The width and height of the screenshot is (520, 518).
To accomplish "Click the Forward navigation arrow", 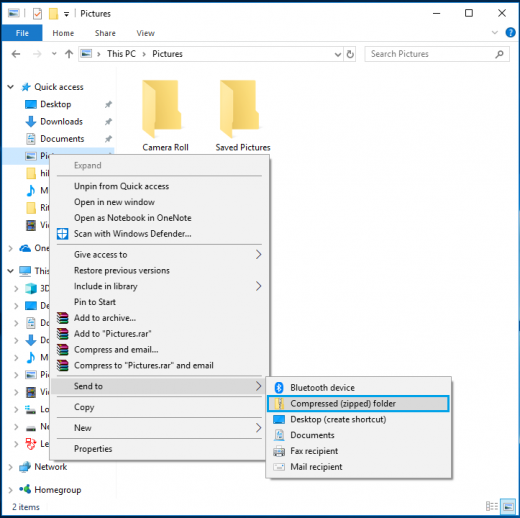I will coord(37,54).
